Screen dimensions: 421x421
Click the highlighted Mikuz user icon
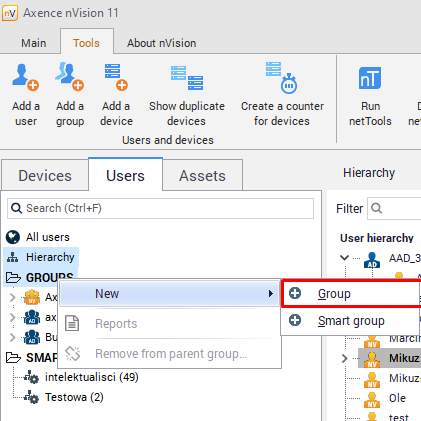coord(372,359)
